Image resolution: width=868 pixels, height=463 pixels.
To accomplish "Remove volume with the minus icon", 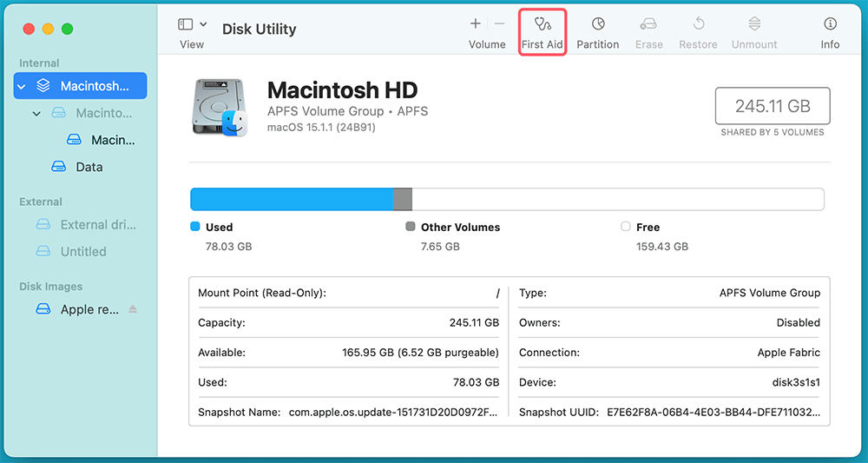I will click(499, 23).
